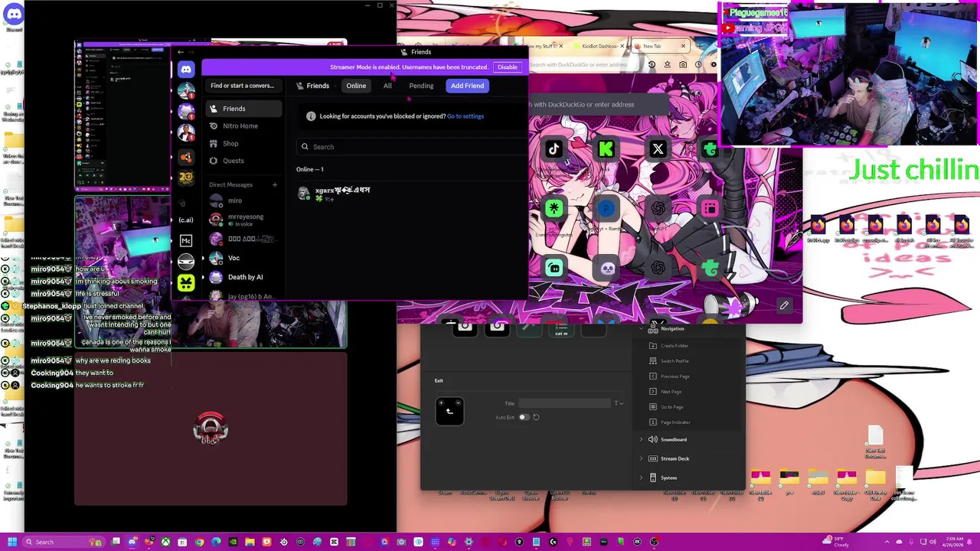Reset Auto Exit with the circular arrow
The image size is (980, 551).
[x=536, y=417]
